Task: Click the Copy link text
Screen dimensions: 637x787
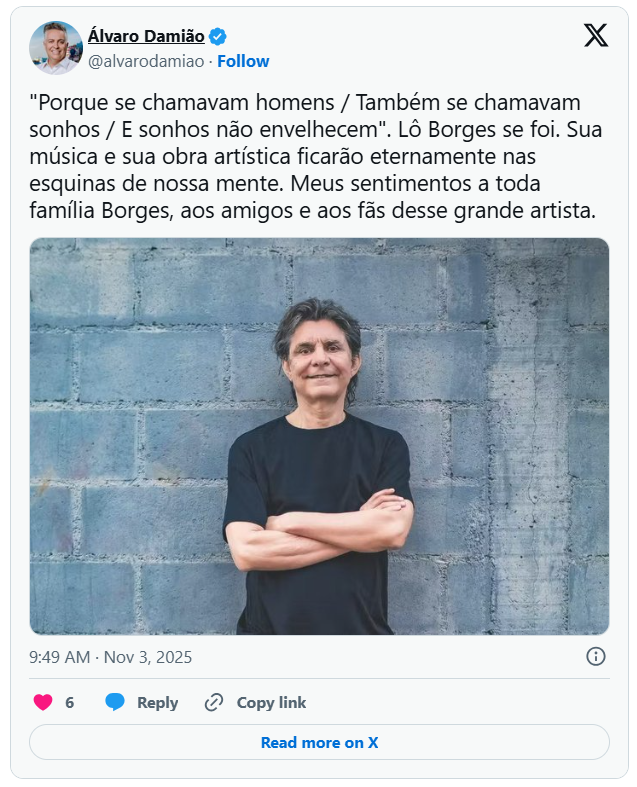Action: [x=271, y=702]
